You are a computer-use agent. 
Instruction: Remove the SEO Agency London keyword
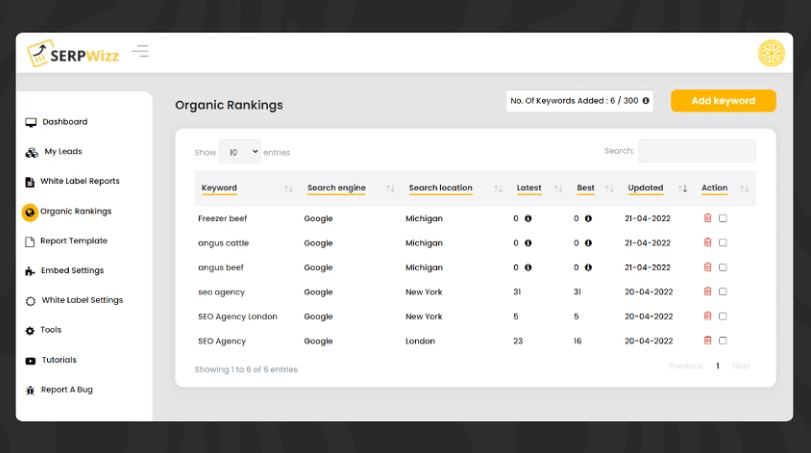pyautogui.click(x=708, y=316)
